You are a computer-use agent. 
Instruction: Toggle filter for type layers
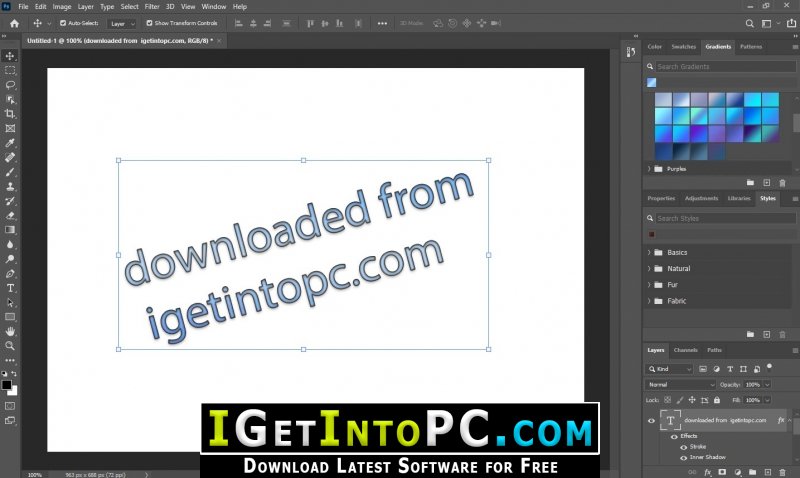(x=730, y=369)
